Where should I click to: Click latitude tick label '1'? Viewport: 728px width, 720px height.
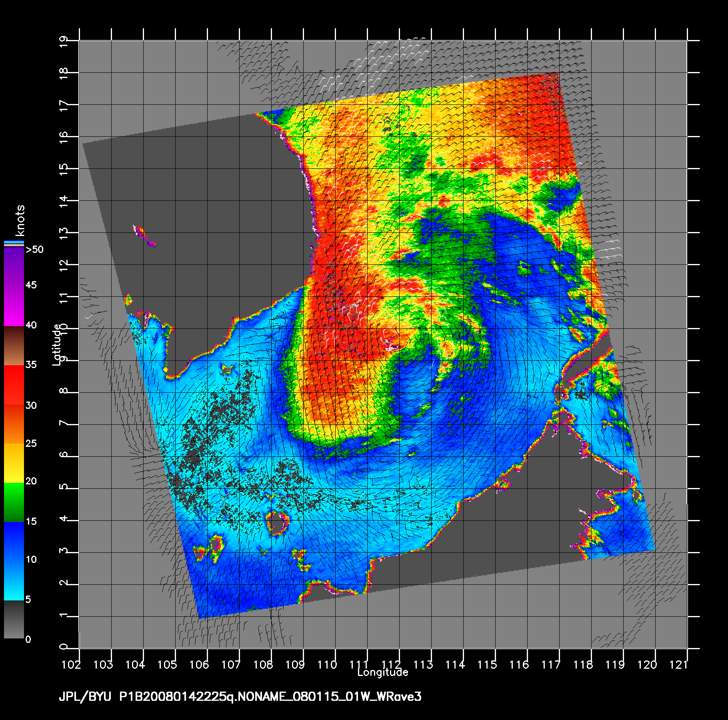[64, 615]
